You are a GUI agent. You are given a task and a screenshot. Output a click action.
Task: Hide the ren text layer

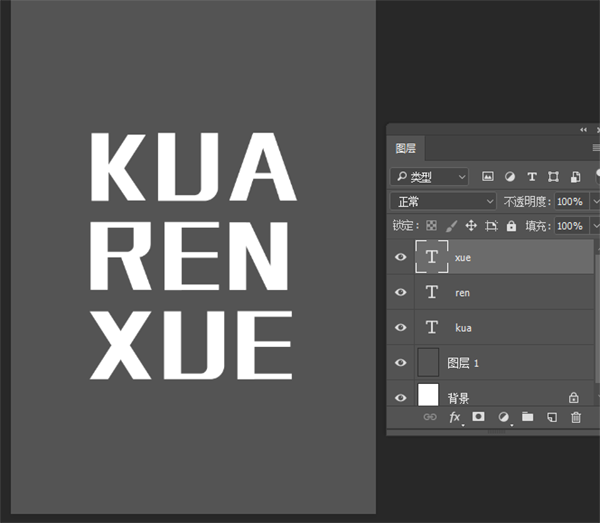(x=401, y=292)
